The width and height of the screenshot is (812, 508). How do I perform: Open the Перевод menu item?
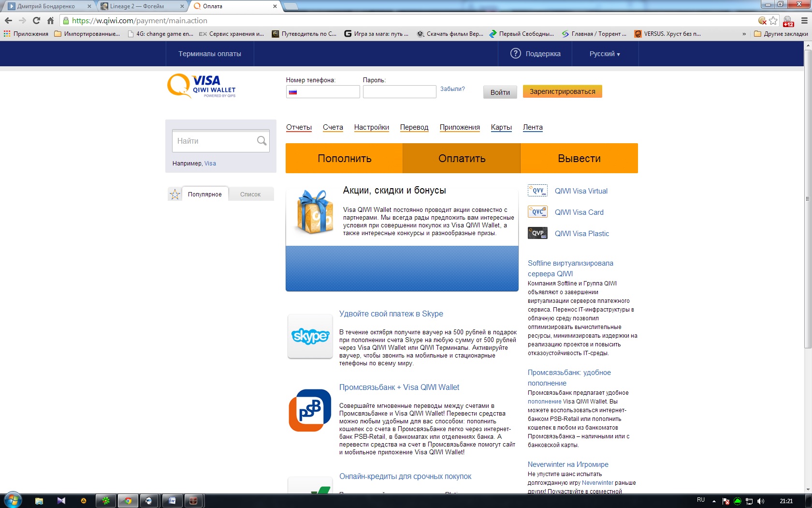click(414, 127)
